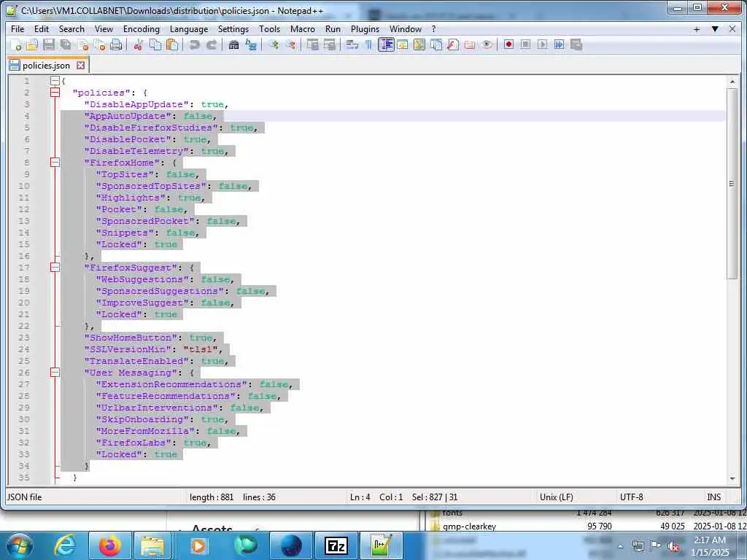This screenshot has height=560, width=747.
Task: Toggle synchronized horizontal scrolling
Action: point(330,44)
